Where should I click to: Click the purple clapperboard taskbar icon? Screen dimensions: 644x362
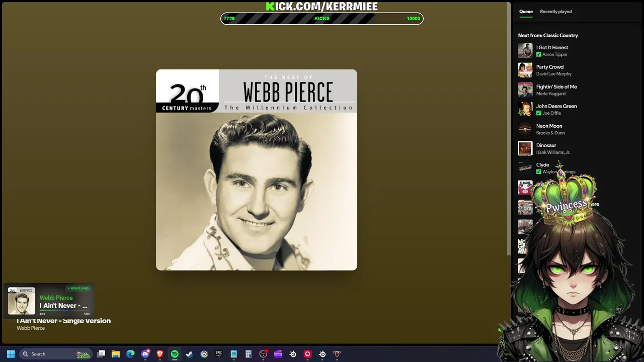pos(278,354)
